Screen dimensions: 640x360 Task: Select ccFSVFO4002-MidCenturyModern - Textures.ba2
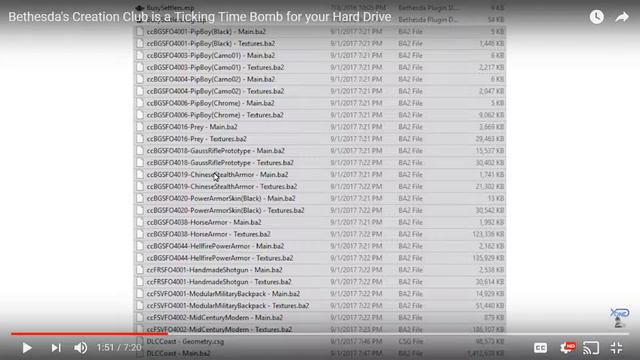[219, 329]
